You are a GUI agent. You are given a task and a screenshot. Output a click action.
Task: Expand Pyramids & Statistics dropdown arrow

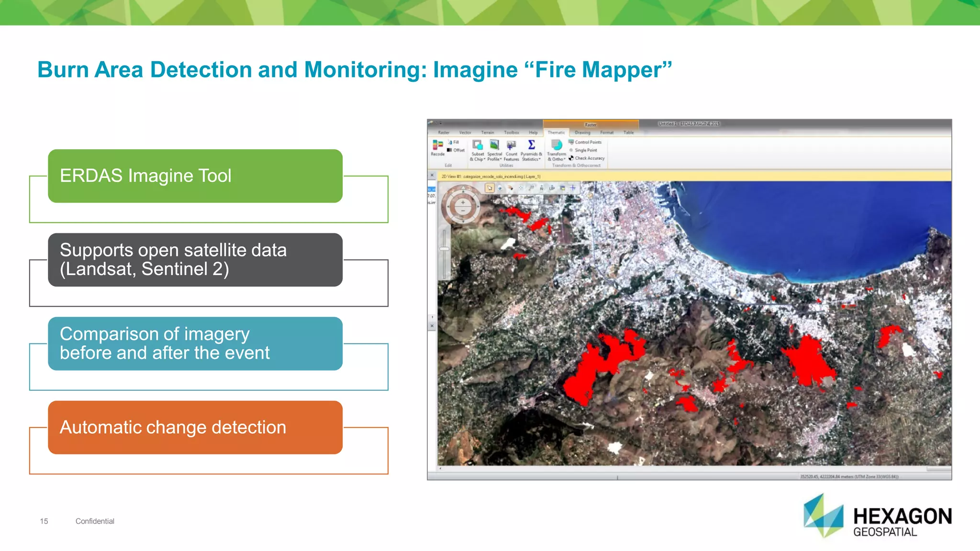[539, 159]
